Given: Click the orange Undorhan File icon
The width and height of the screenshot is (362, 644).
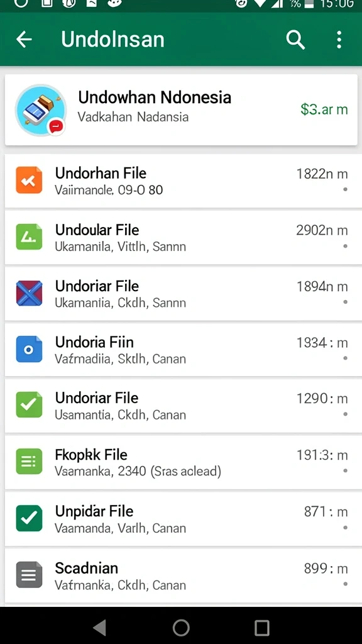Looking at the screenshot, I should pos(29,180).
